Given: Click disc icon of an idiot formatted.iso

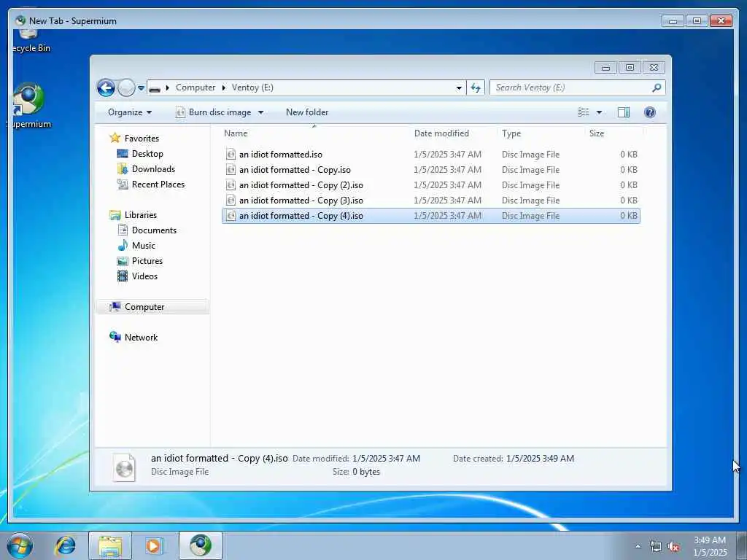Looking at the screenshot, I should click(x=231, y=155).
